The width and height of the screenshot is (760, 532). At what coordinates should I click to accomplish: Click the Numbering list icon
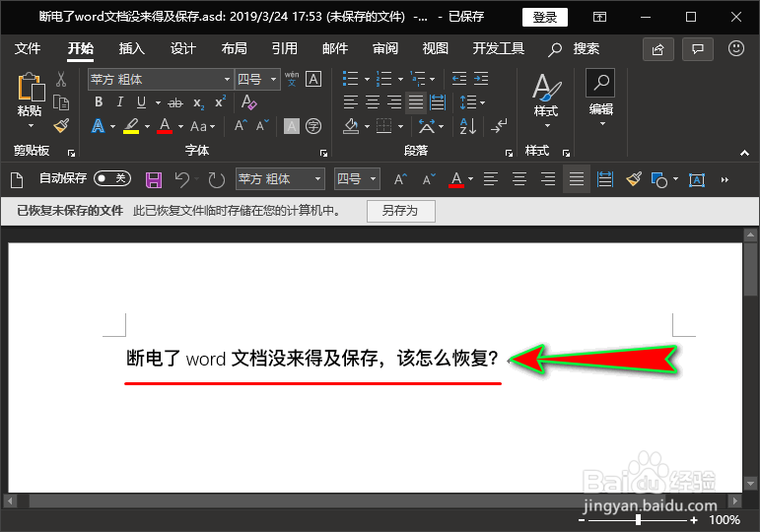[383, 79]
